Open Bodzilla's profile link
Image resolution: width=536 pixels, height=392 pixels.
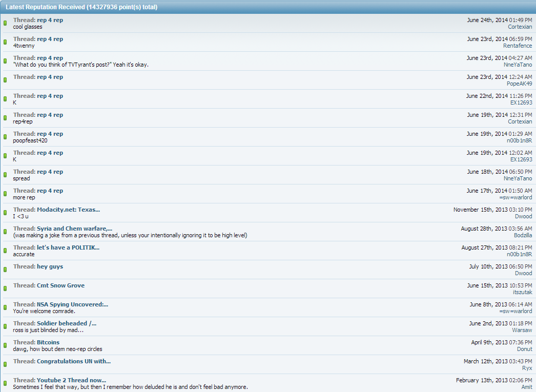(x=523, y=235)
